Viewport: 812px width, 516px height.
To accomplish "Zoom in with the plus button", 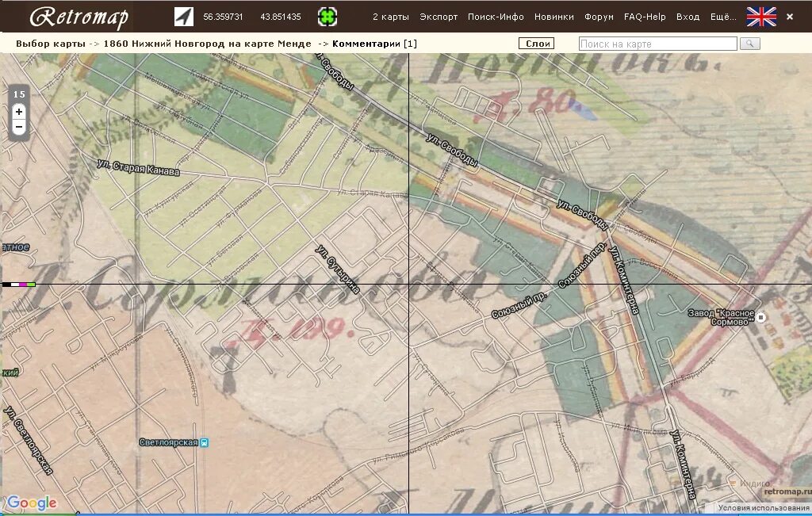I will point(19,111).
